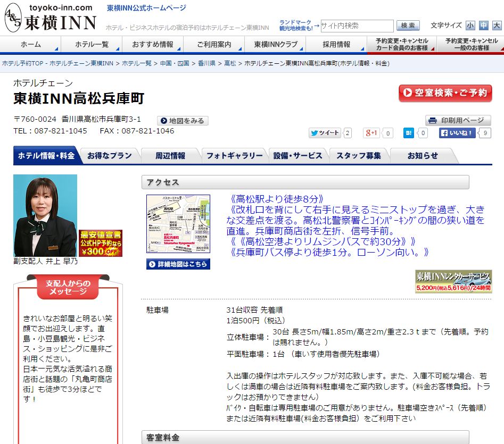Click the ランドマーク観光地検索も! link
504x444 pixels.
pos(296,26)
